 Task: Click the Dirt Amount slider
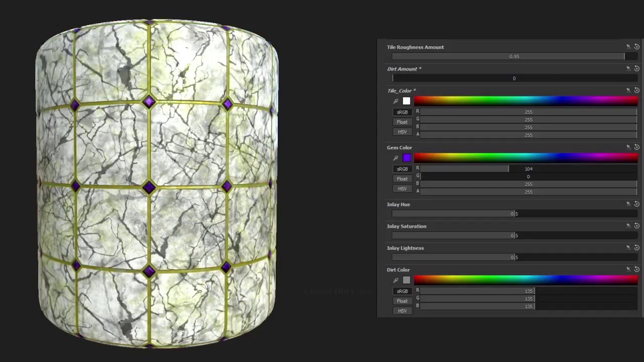(x=514, y=78)
